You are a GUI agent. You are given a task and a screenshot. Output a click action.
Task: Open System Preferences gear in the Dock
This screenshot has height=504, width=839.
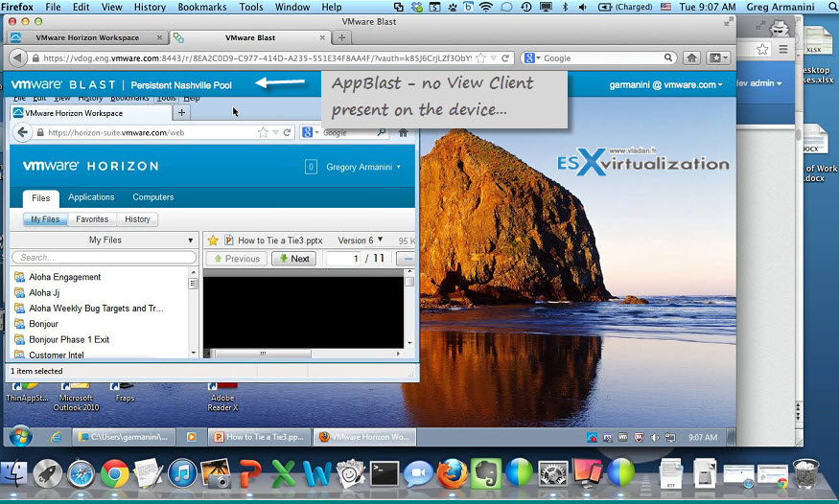pyautogui.click(x=552, y=473)
